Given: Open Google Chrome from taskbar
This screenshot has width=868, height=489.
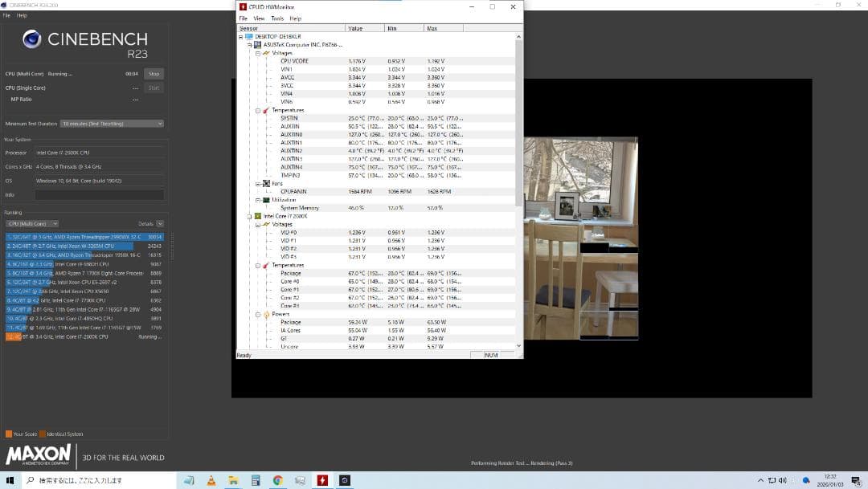Looking at the screenshot, I should pos(277,480).
